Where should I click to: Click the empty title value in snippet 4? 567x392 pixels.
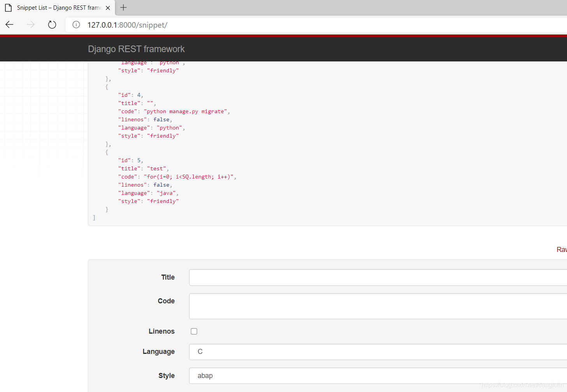[x=150, y=103]
